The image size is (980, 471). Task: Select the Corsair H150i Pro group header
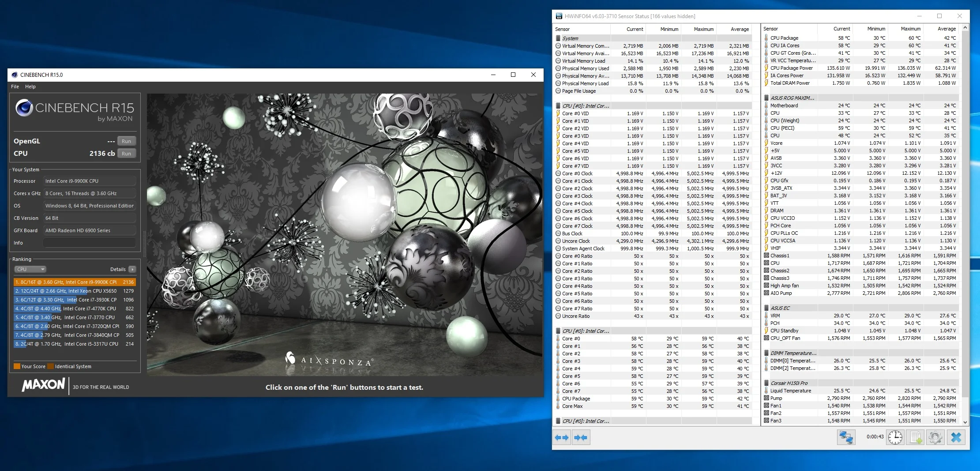click(x=861, y=383)
